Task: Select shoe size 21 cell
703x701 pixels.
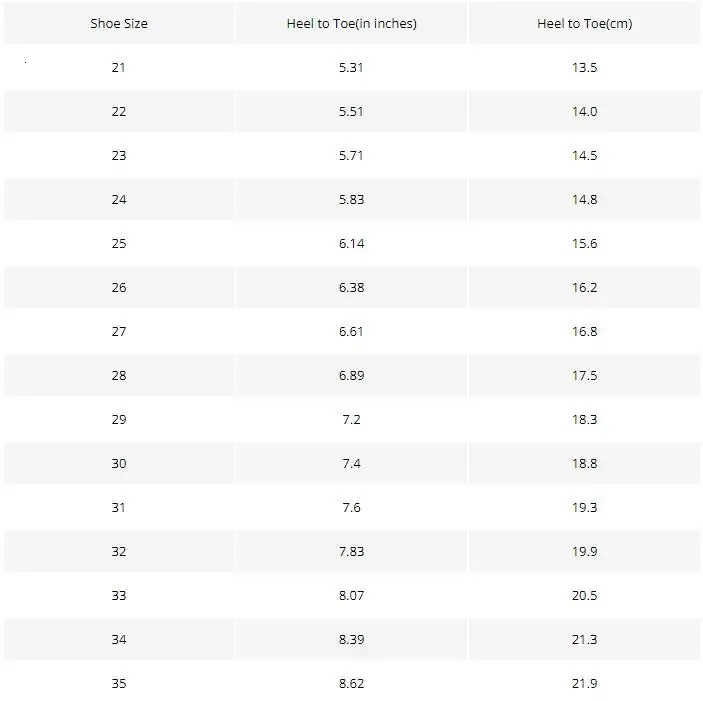Action: tap(119, 68)
